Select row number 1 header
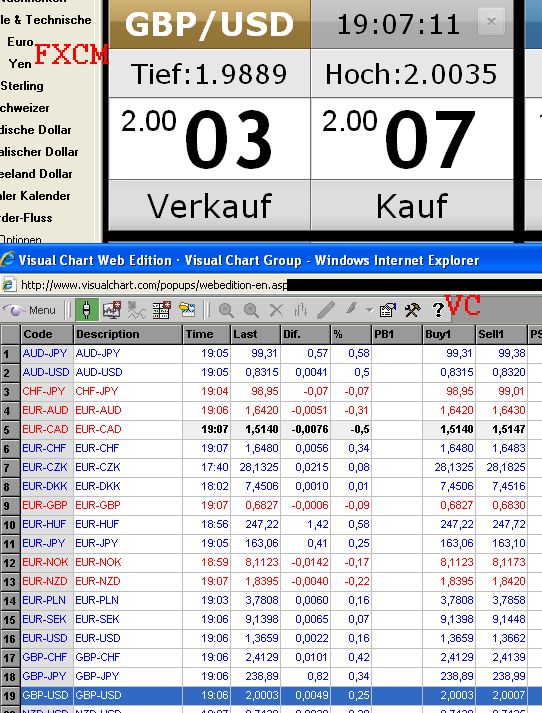This screenshot has height=713, width=542. point(10,354)
